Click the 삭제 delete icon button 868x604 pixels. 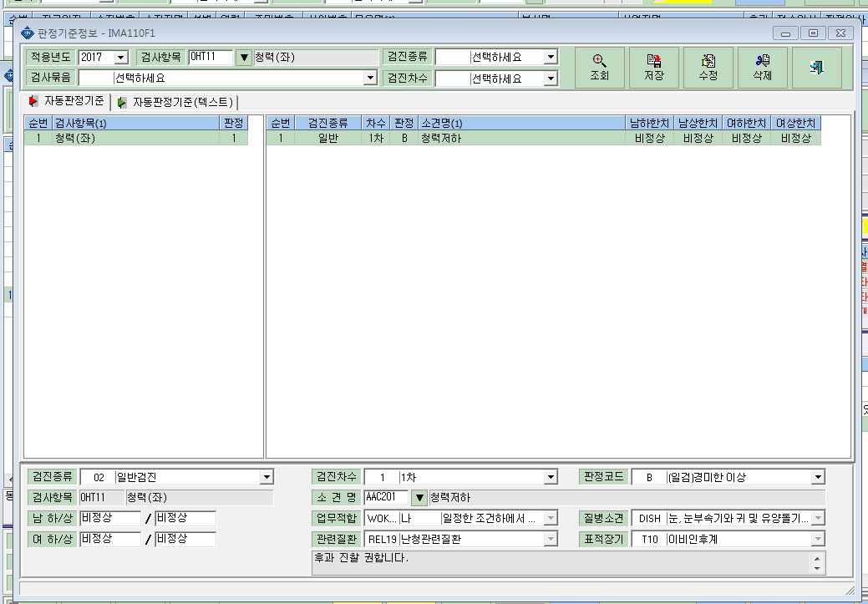pyautogui.click(x=762, y=68)
